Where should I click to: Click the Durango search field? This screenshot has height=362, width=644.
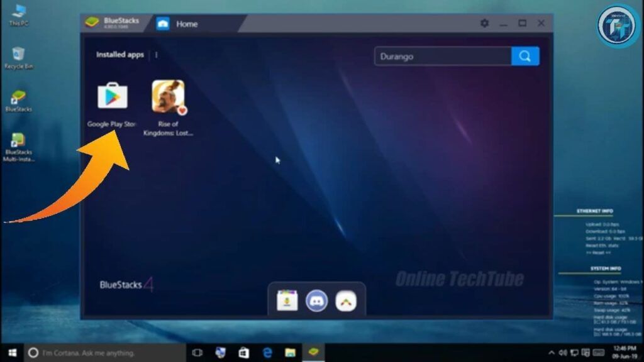[443, 56]
